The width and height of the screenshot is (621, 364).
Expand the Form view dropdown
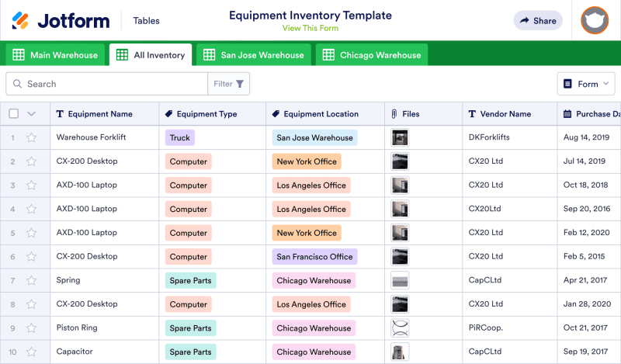point(586,84)
